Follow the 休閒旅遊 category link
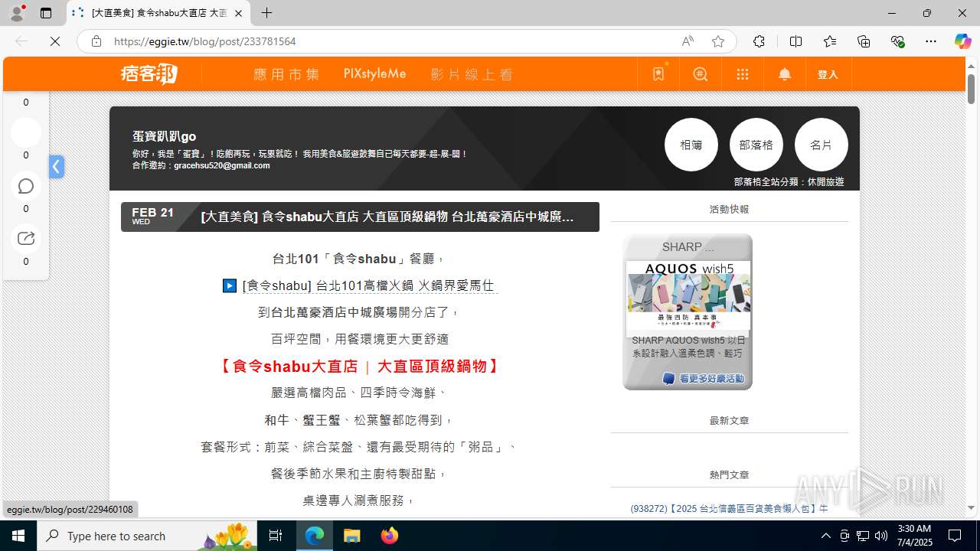Screen dimensions: 980x551 (825, 182)
